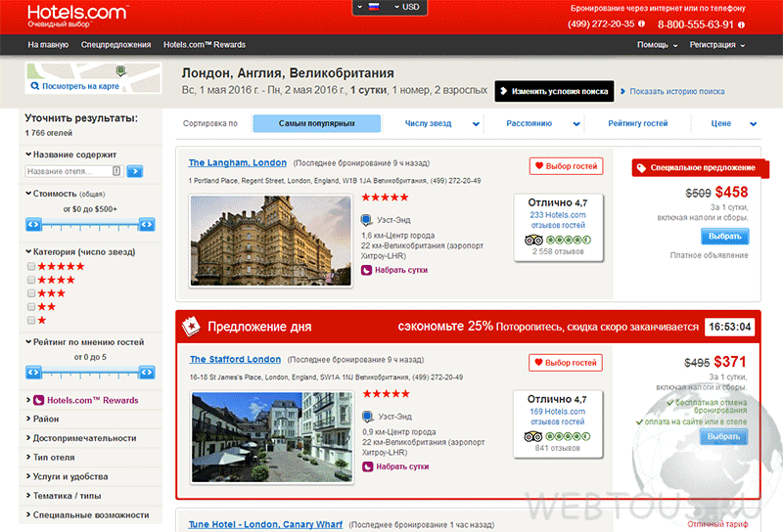Click info icon next to (499) 272-20-35
Image resolution: width=783 pixels, height=532 pixels.
coord(642,23)
